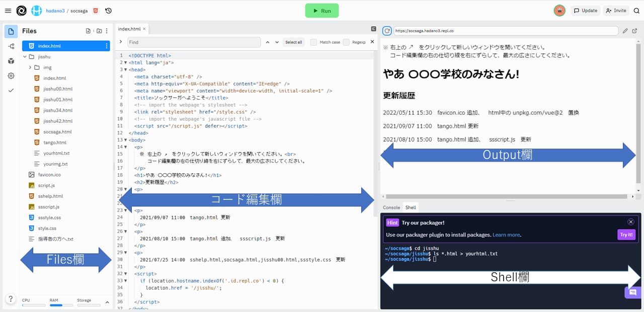Open the blue chat bubble in bottom corner
Image resolution: width=644 pixels, height=312 pixels.
632,292
